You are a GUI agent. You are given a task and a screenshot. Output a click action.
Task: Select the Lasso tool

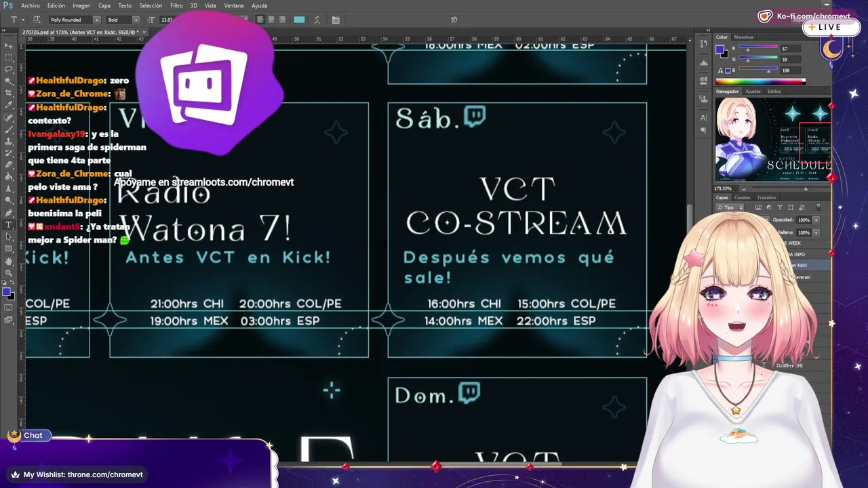point(9,69)
